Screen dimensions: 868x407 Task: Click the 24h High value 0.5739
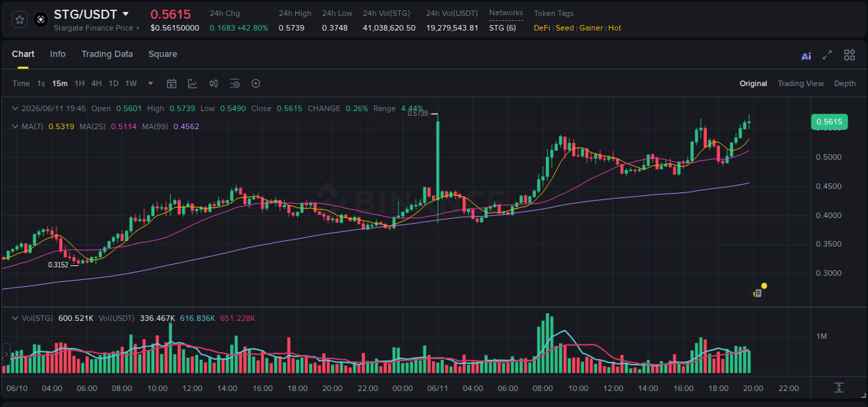click(291, 28)
